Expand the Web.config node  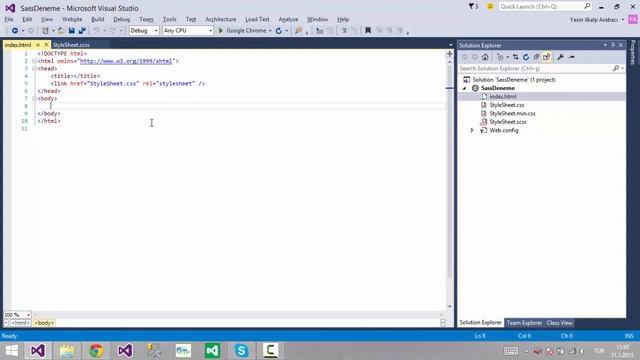472,131
